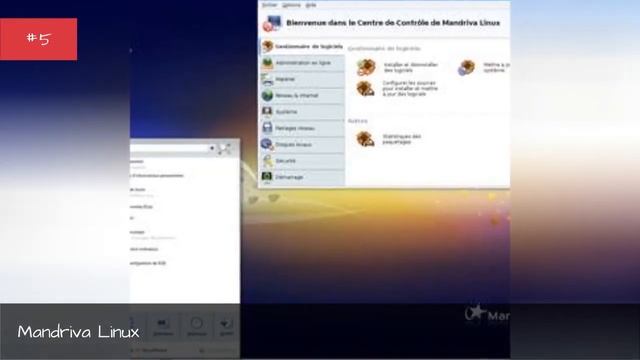Open the Aide menu in Control Center
This screenshot has height=360, width=640.
pos(311,5)
